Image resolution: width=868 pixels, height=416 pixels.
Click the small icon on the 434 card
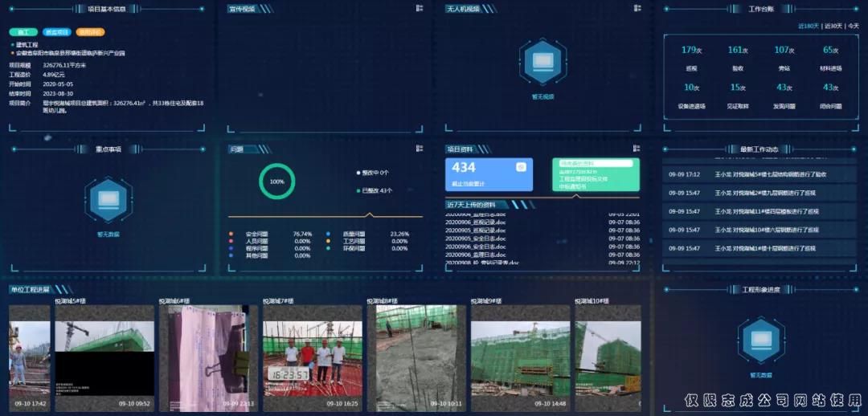coord(520,167)
